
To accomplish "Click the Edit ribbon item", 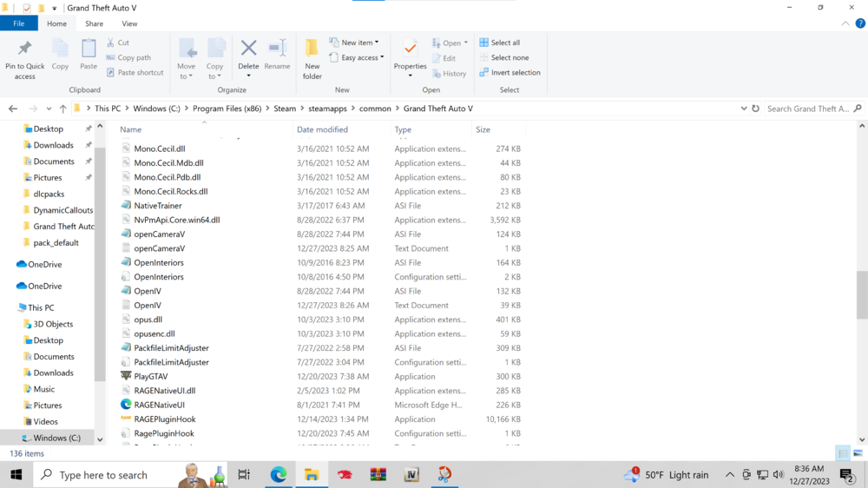I will (444, 58).
